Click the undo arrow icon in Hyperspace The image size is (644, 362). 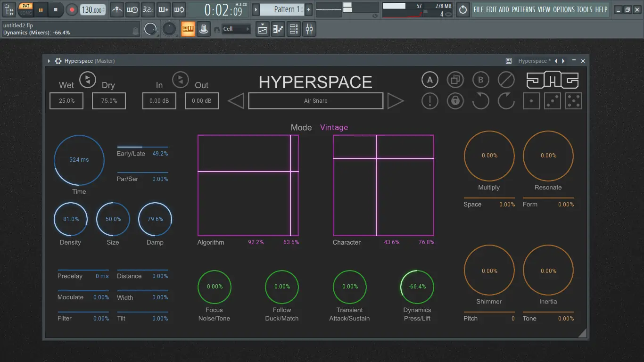[480, 100]
